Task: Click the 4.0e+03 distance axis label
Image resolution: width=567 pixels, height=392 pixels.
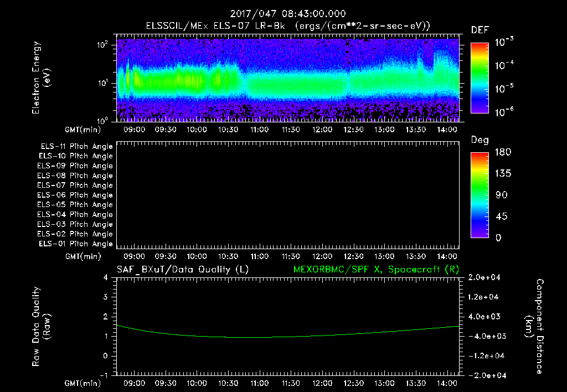Action: [x=484, y=316]
